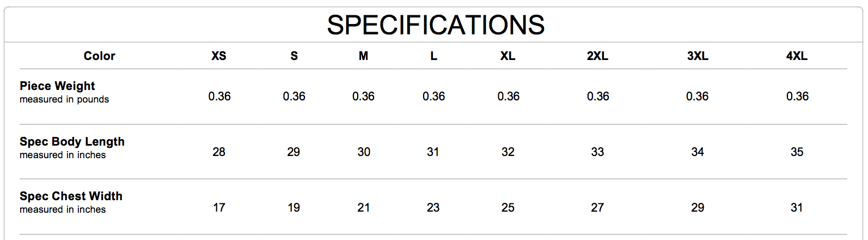The image size is (868, 240).
Task: Click the Spec Chest Width row label
Action: click(x=71, y=196)
